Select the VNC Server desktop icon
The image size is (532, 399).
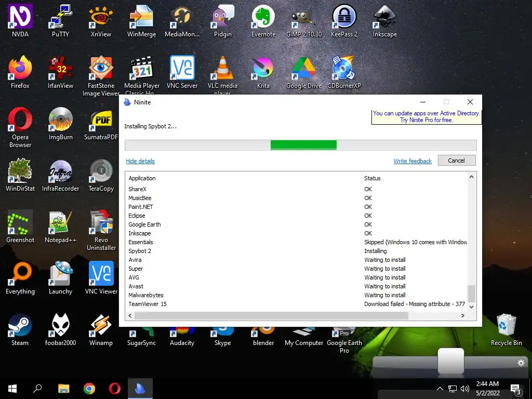(x=182, y=72)
